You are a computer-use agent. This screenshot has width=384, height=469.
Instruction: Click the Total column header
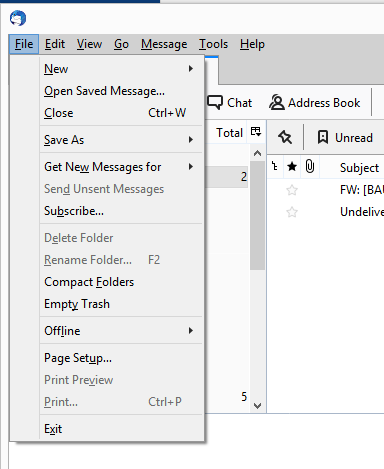(x=229, y=133)
